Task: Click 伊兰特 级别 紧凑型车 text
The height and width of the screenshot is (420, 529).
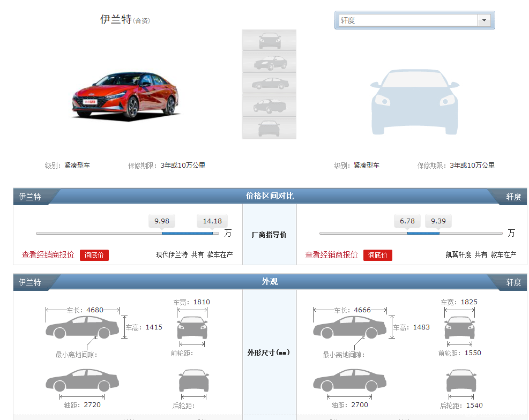Action: (x=68, y=166)
